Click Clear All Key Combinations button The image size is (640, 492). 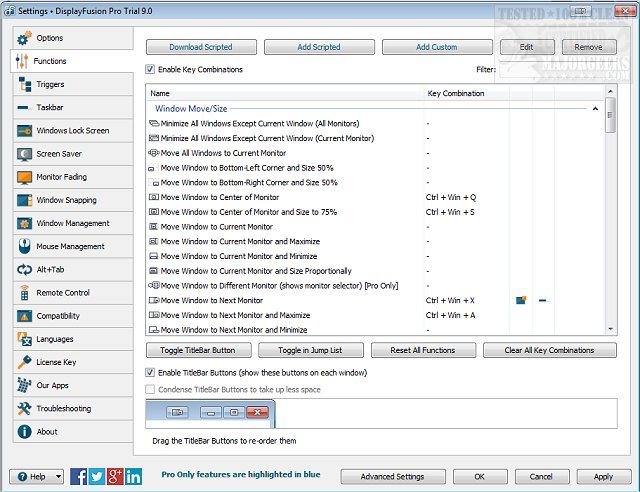(550, 350)
